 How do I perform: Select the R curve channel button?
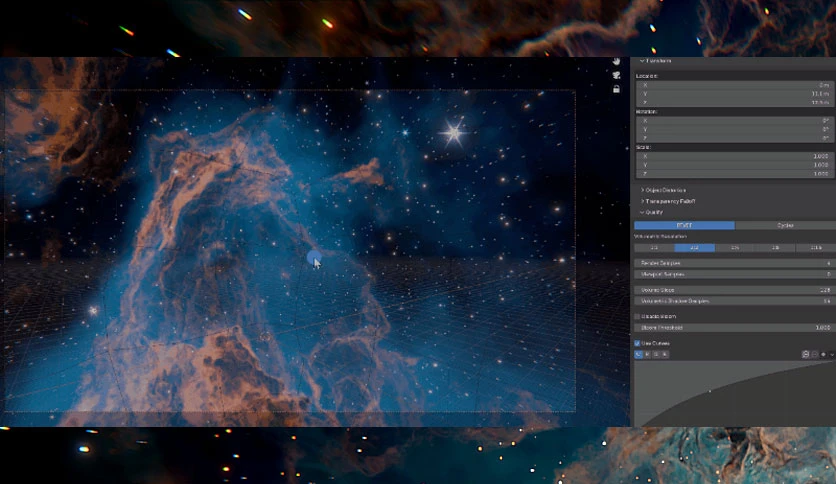coord(647,354)
